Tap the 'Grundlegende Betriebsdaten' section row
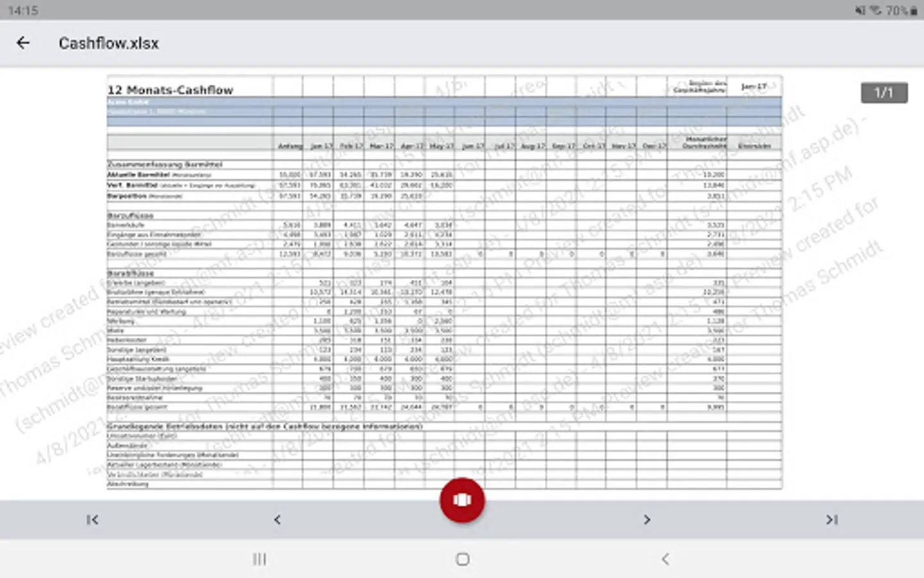Viewport: 924px width, 578px height. 265,426
